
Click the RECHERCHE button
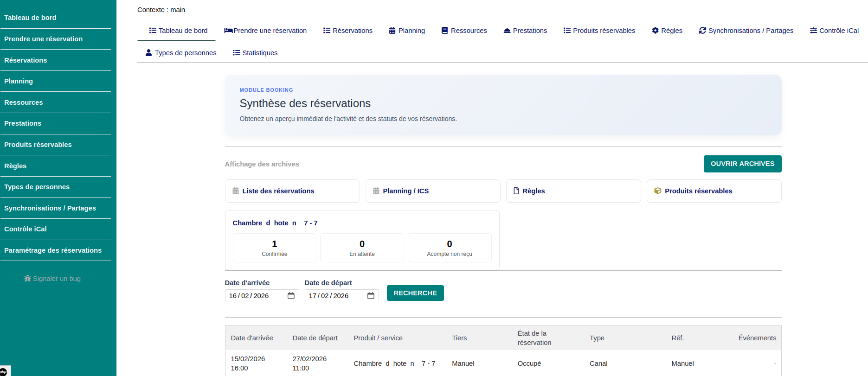pos(415,293)
